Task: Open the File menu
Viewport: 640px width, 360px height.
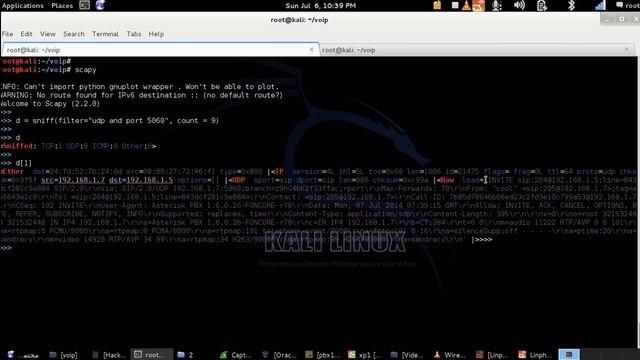Action: (x=7, y=34)
